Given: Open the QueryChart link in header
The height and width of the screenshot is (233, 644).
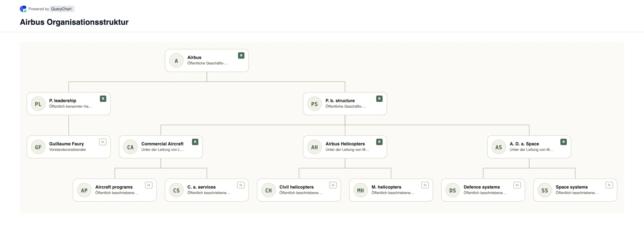Looking at the screenshot, I should pyautogui.click(x=61, y=9).
